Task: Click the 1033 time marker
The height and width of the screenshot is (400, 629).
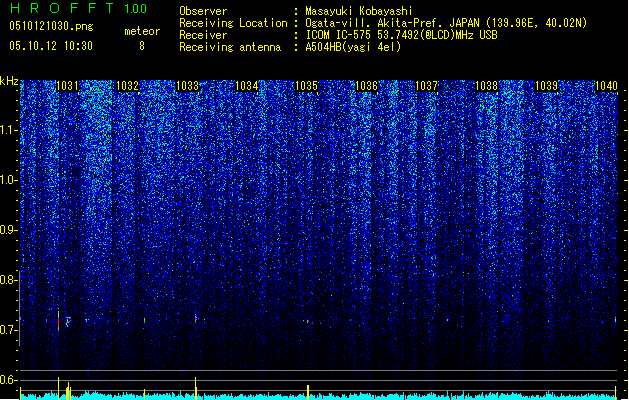Action: point(187,86)
